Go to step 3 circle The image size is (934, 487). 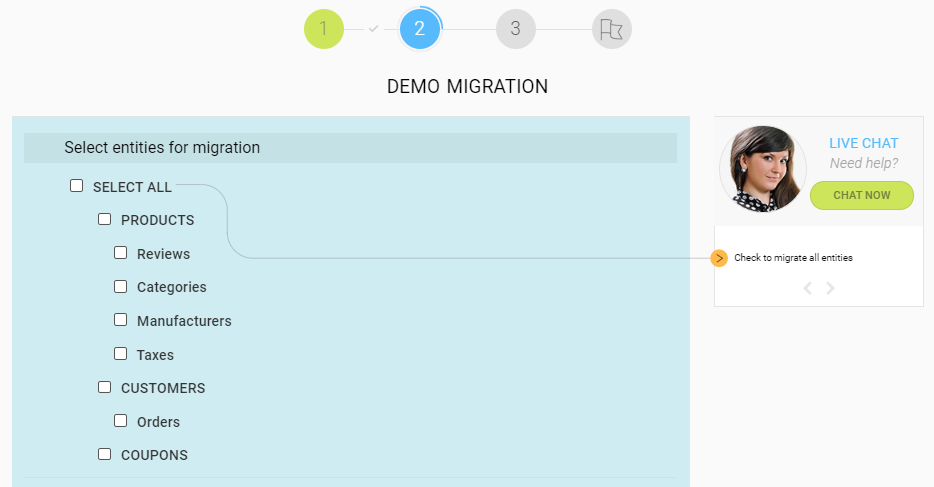click(x=515, y=29)
